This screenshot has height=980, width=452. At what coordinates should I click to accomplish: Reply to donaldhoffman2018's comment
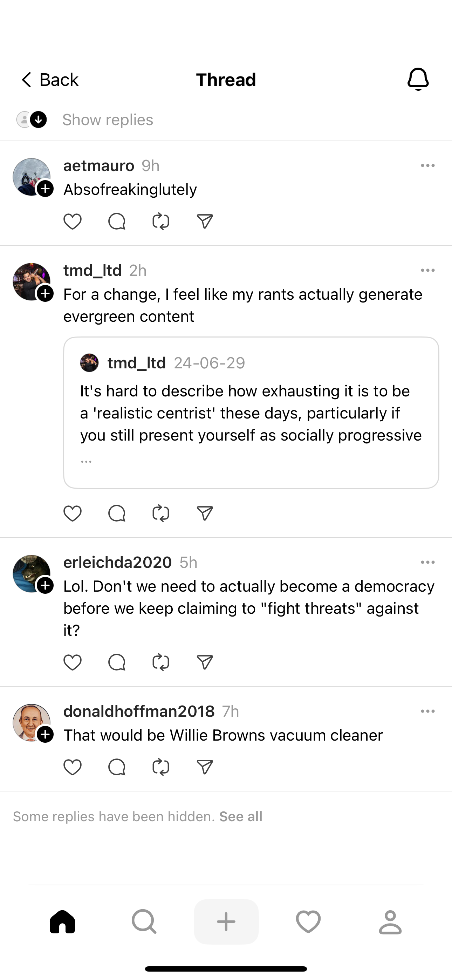(x=116, y=767)
